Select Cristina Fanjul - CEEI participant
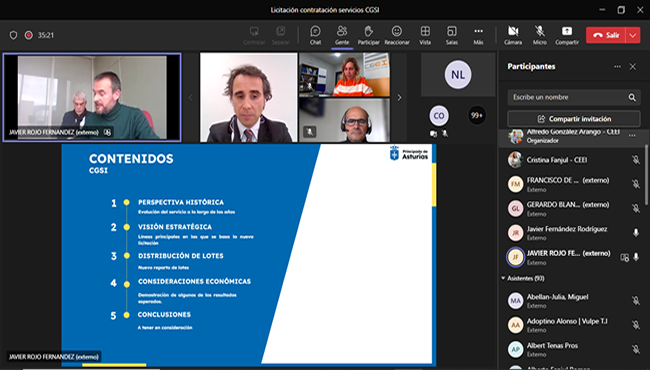The height and width of the screenshot is (370, 650). click(574, 160)
